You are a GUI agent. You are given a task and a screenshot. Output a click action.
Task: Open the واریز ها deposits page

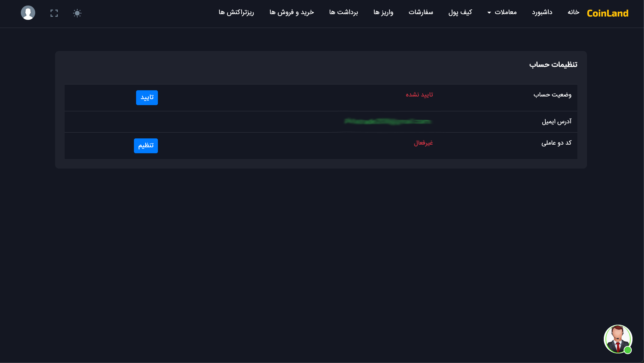tap(383, 12)
